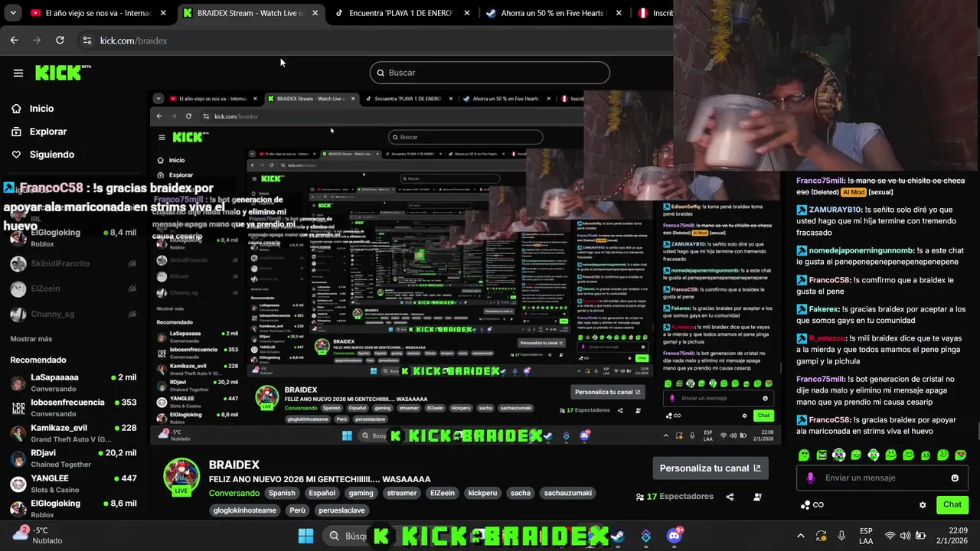Open Explorar in the sidebar
The height and width of the screenshot is (551, 980).
pos(38,132)
